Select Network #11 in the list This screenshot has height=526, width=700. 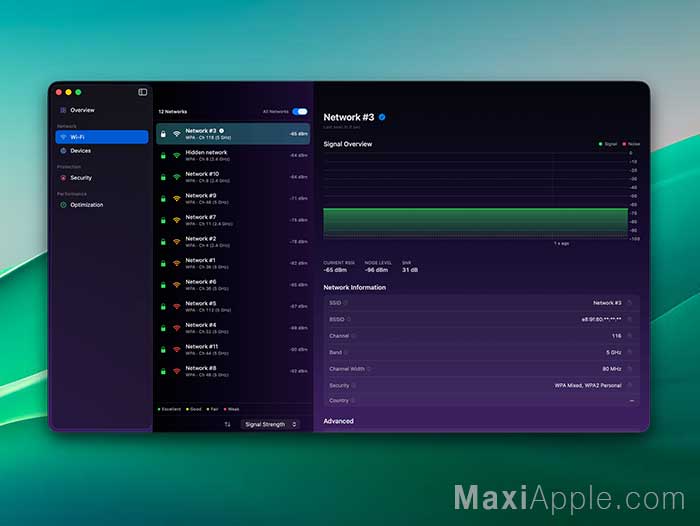233,350
